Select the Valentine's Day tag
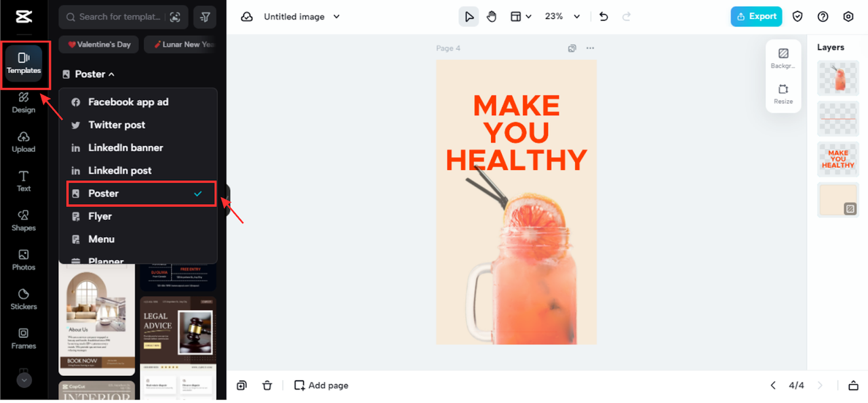This screenshot has height=403, width=868. [x=99, y=45]
